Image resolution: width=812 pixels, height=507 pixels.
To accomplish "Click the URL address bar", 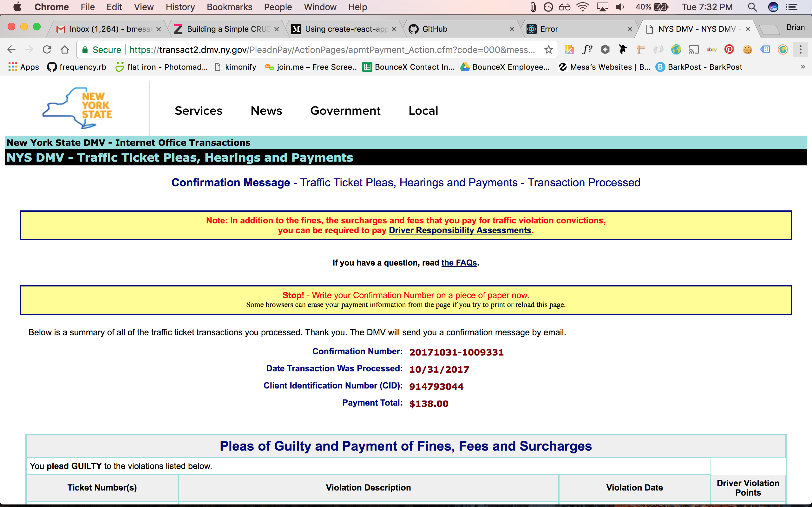I will pyautogui.click(x=331, y=50).
